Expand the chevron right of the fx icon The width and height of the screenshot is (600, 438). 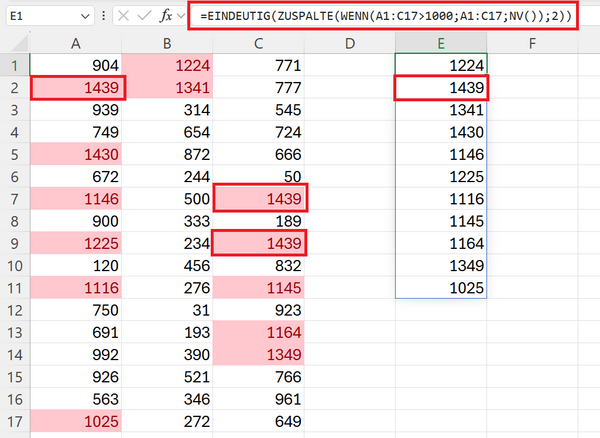pyautogui.click(x=187, y=16)
